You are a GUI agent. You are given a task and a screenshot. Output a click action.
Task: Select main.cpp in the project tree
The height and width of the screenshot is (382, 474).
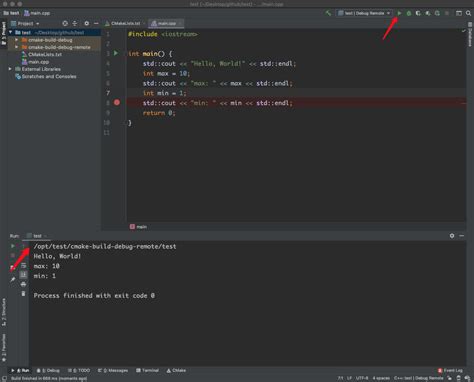38,62
